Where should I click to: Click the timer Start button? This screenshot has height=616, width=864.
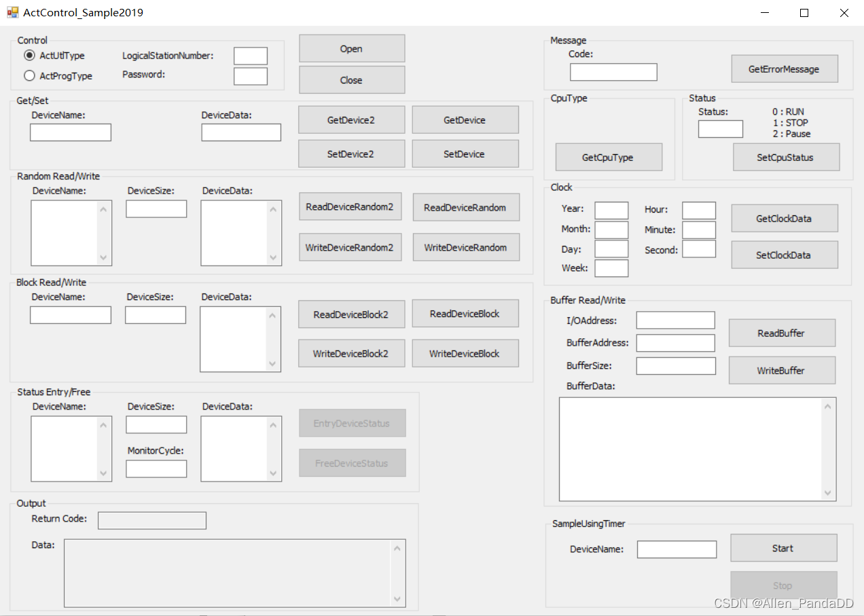(x=784, y=548)
